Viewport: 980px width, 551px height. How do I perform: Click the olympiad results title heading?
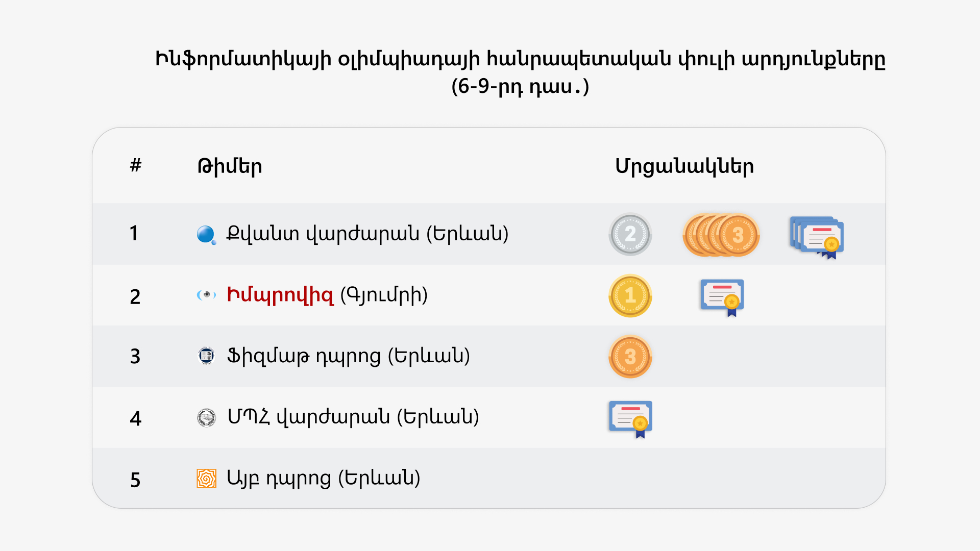[520, 72]
